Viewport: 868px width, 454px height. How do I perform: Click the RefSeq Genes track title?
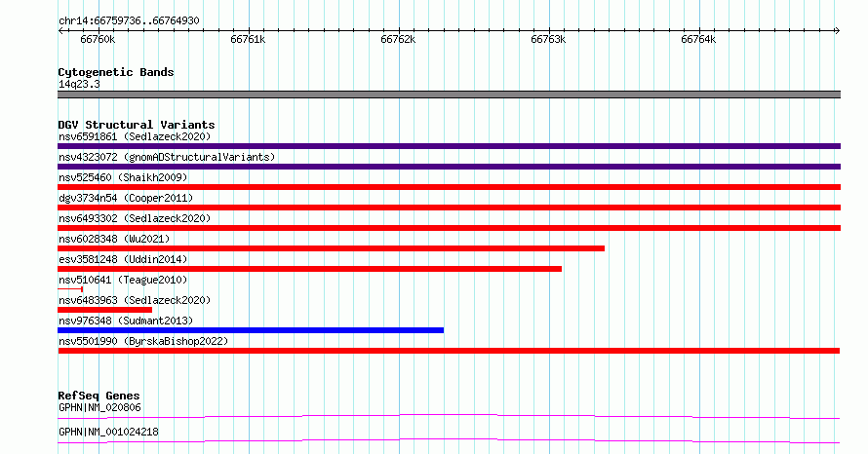(x=99, y=396)
